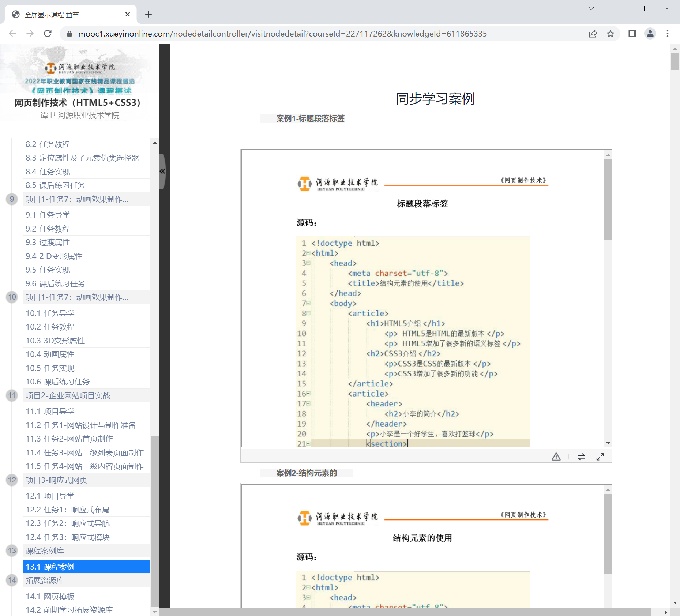Open the Chrome profile avatar icon
680x616 pixels.
coord(650,34)
